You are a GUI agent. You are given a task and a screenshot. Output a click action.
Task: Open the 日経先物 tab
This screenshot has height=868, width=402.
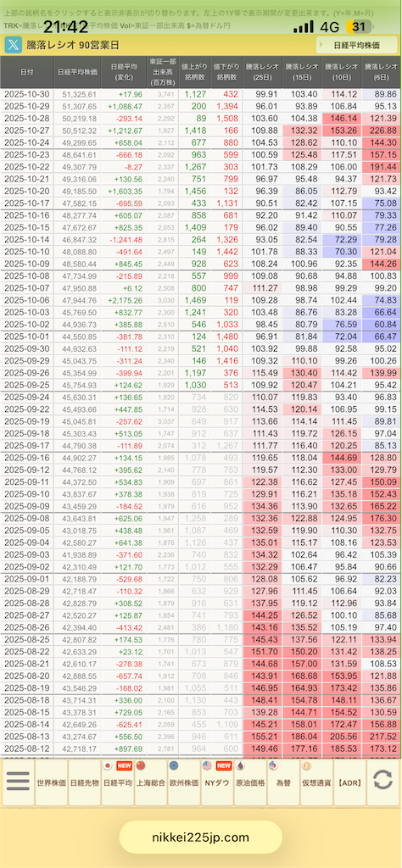84,782
